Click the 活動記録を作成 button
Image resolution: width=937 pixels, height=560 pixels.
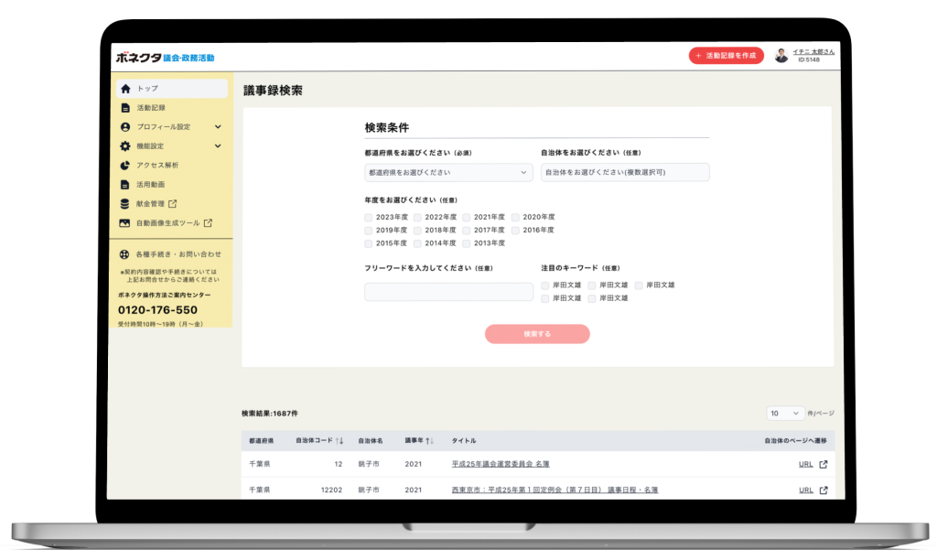(726, 56)
